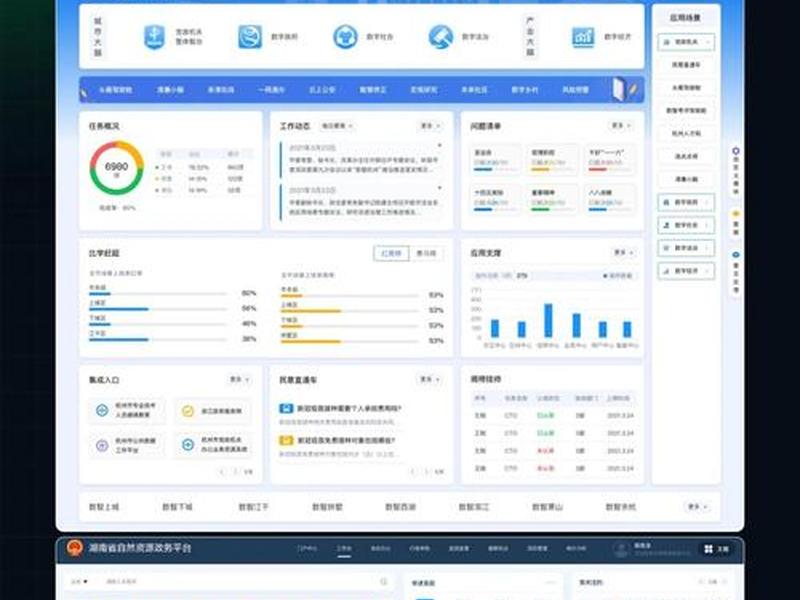Open the 数字社会 round icon in the top card
Viewport: 800px width, 600px height.
[345, 37]
